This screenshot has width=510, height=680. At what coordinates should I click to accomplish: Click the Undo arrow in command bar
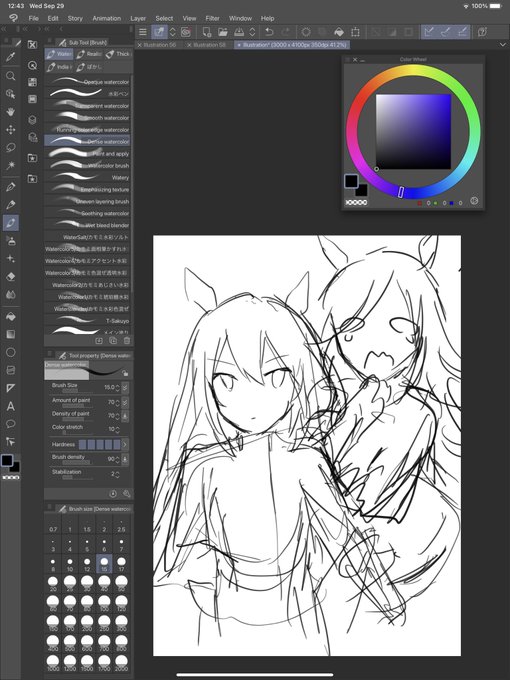[x=269, y=32]
